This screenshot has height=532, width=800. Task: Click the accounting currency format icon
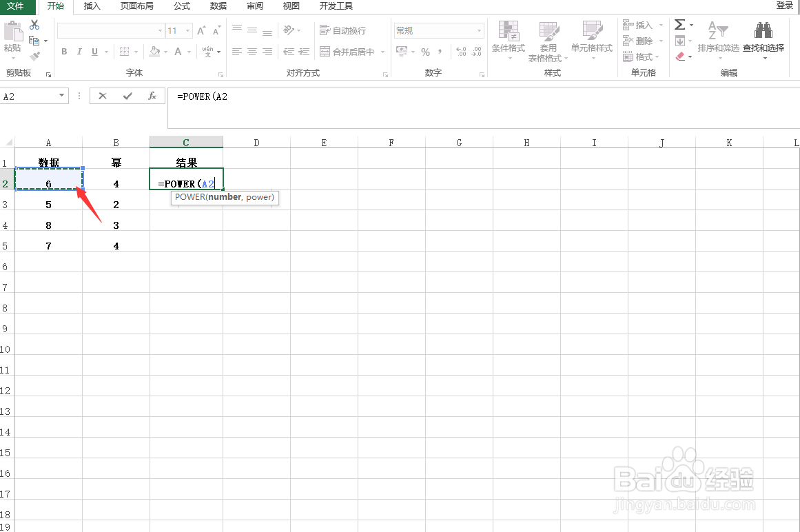point(402,52)
